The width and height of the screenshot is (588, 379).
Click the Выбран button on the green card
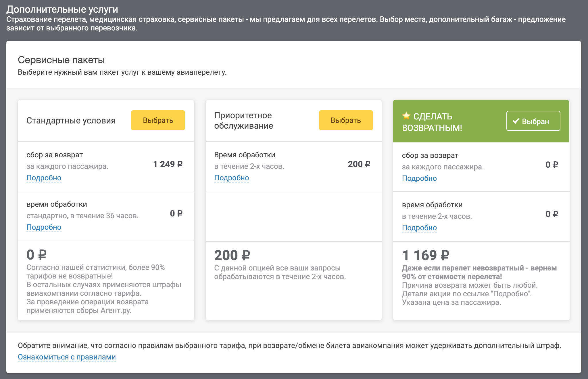[x=533, y=121]
